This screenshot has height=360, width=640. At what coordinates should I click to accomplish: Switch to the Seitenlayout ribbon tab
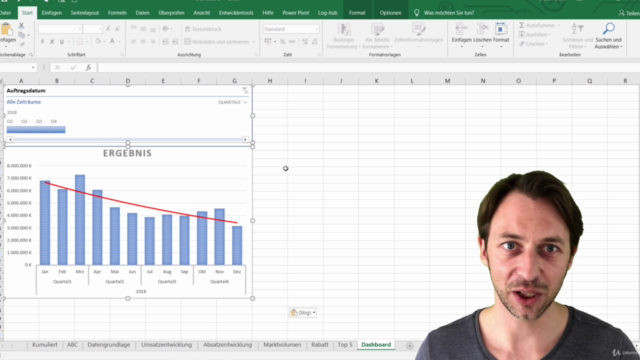85,13
